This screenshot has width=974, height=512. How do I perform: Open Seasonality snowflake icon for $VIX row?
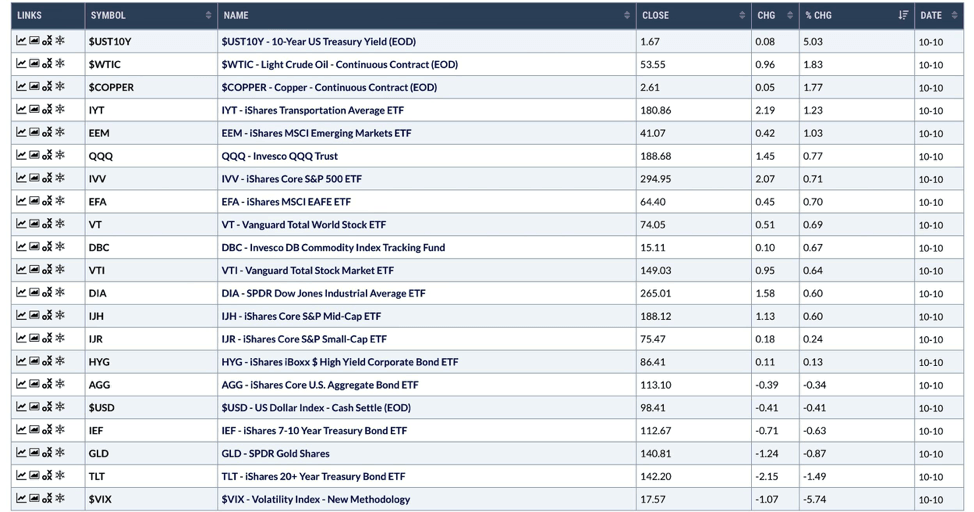point(60,498)
